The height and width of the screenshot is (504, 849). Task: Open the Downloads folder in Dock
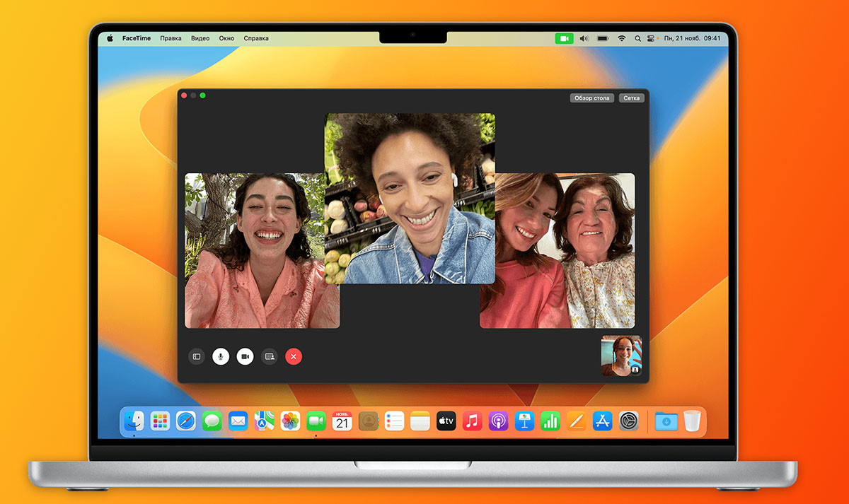click(x=666, y=421)
